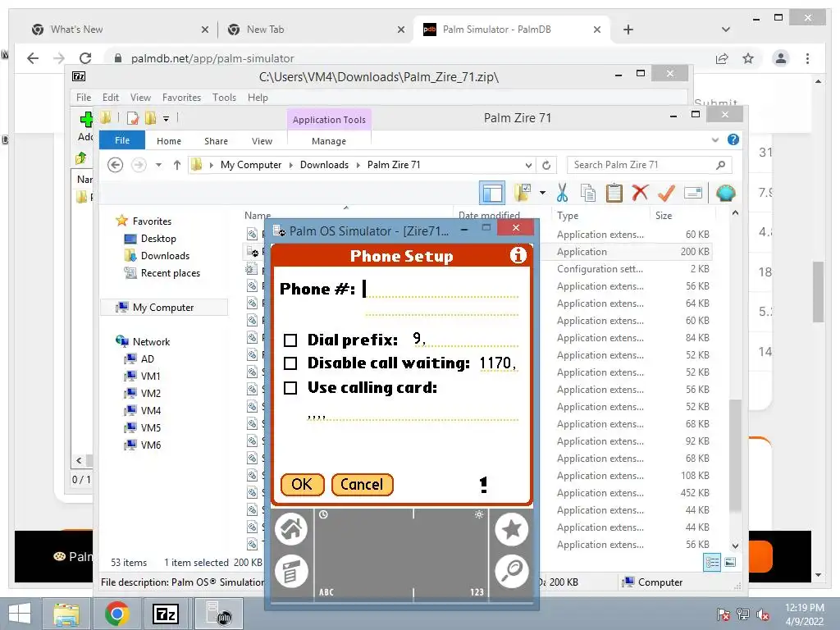Viewport: 840px width, 630px height.
Task: Expand the Explorer ribbon chevron
Action: coord(714,139)
